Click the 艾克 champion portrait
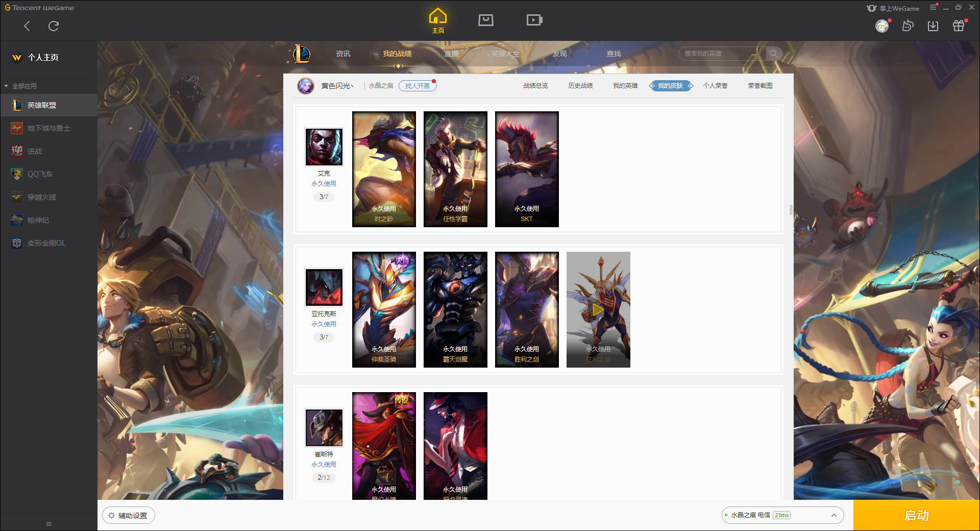This screenshot has width=980, height=531. point(324,147)
